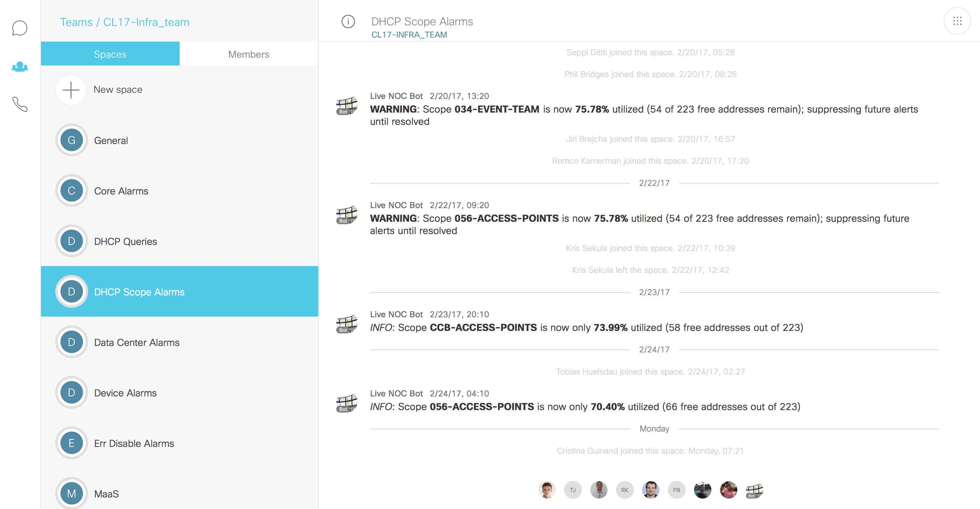The width and height of the screenshot is (980, 509).
Task: Select the Teams people icon in sidebar
Action: (20, 67)
